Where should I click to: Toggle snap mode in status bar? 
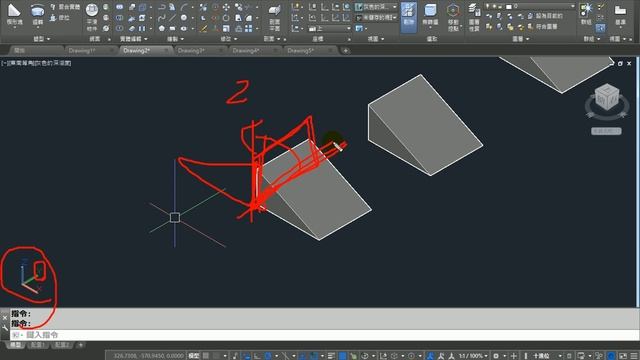217,356
